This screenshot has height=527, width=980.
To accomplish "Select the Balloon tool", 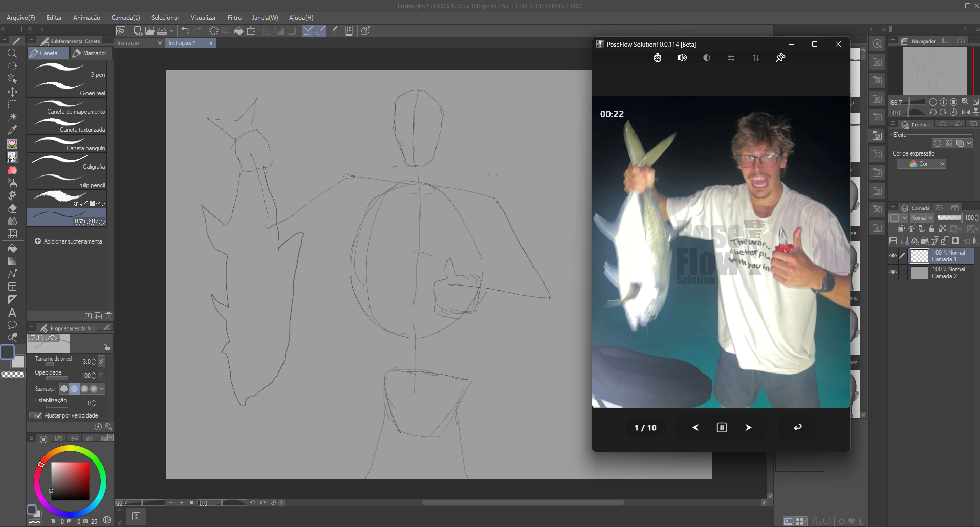I will pyautogui.click(x=12, y=325).
